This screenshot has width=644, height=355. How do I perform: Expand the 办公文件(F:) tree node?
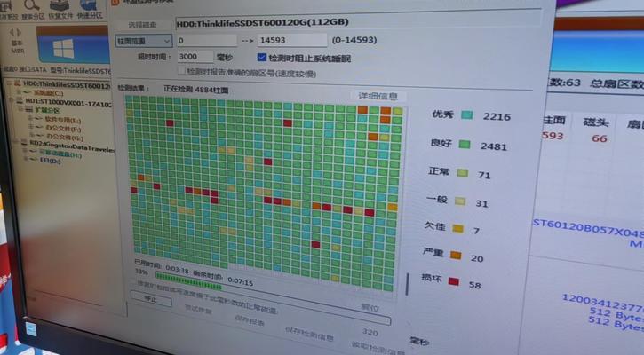point(31,127)
